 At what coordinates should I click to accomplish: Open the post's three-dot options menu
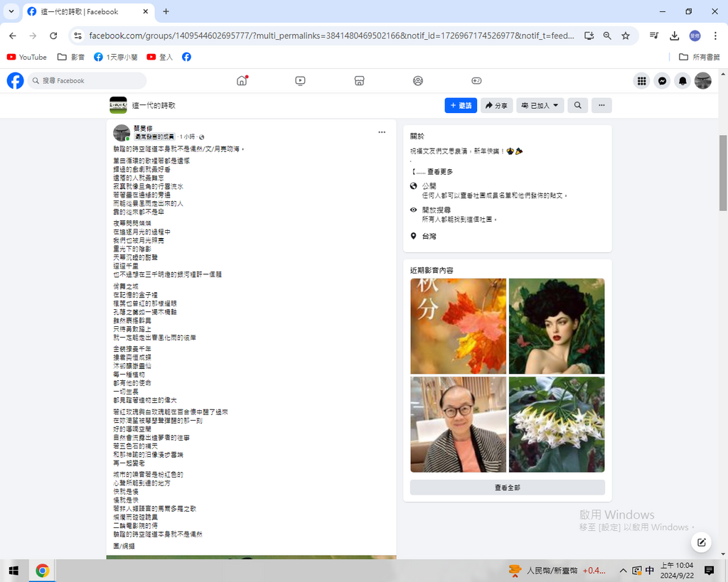[x=382, y=132]
